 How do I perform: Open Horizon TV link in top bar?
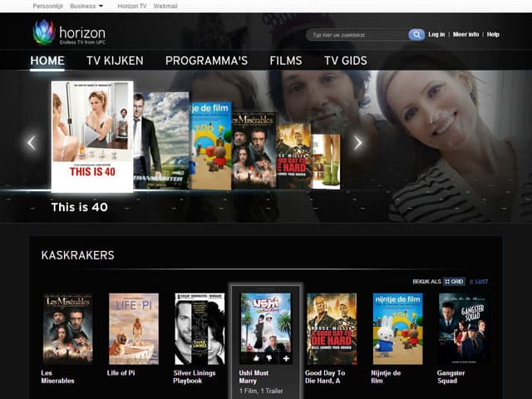click(x=132, y=6)
